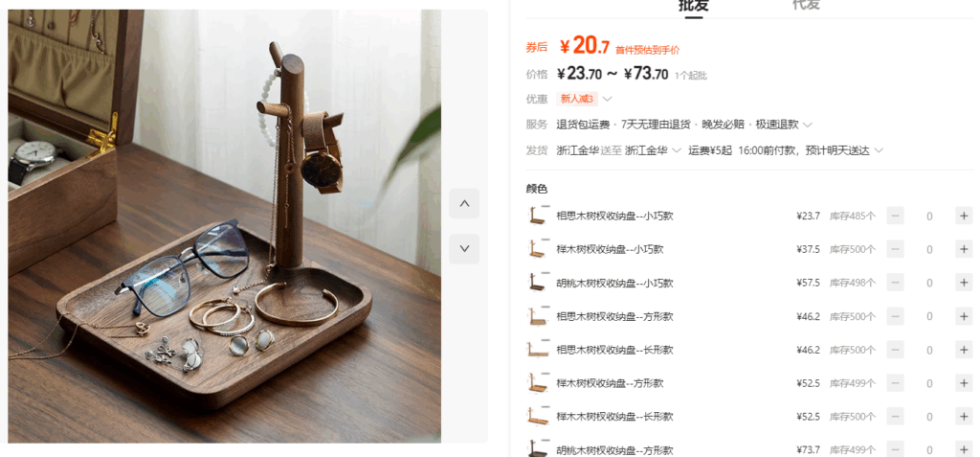Click the up arrow beside product image

(464, 203)
